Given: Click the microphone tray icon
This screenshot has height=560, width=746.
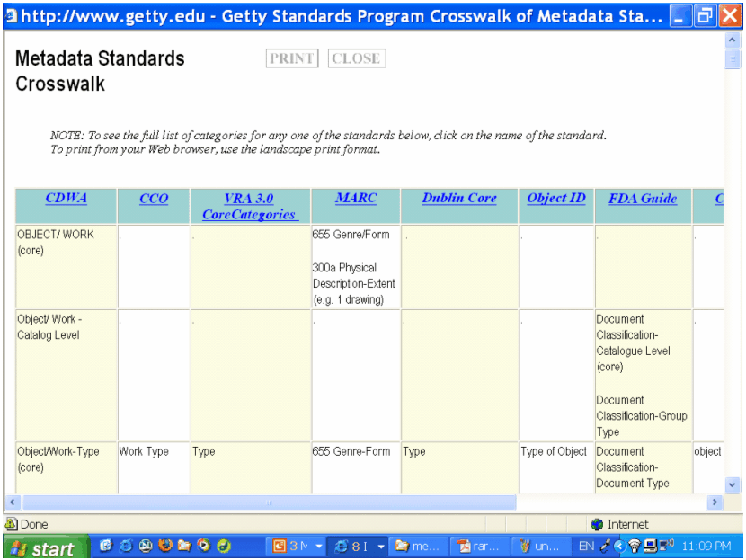Looking at the screenshot, I should coord(605,546).
